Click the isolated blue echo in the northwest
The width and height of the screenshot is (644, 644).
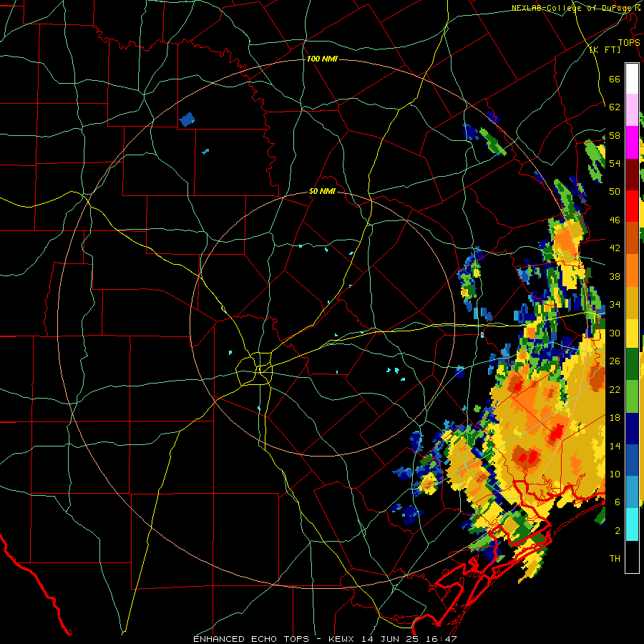(187, 119)
